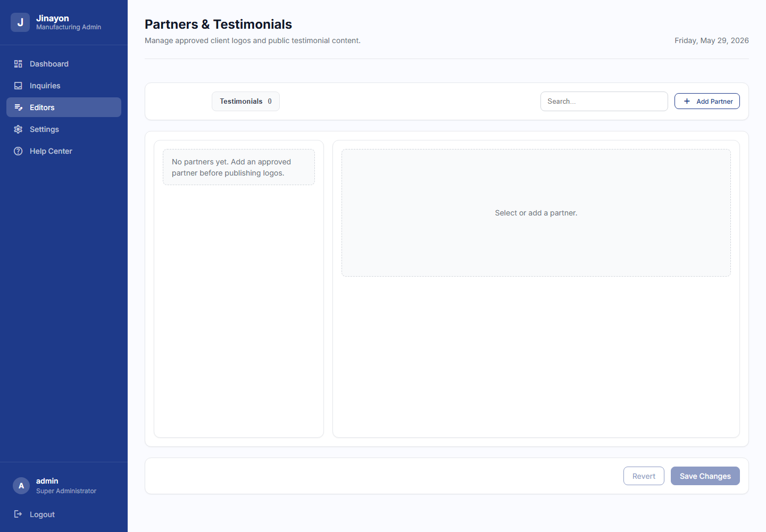
Task: Select the Editors menu label
Action: click(42, 107)
